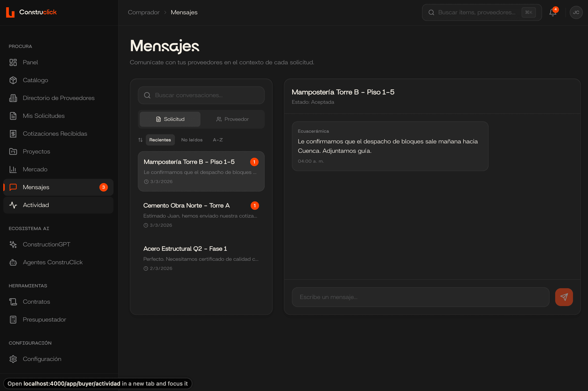The image size is (588, 391).
Task: Click the unread badge on Mensajes sidebar item
Action: point(104,187)
